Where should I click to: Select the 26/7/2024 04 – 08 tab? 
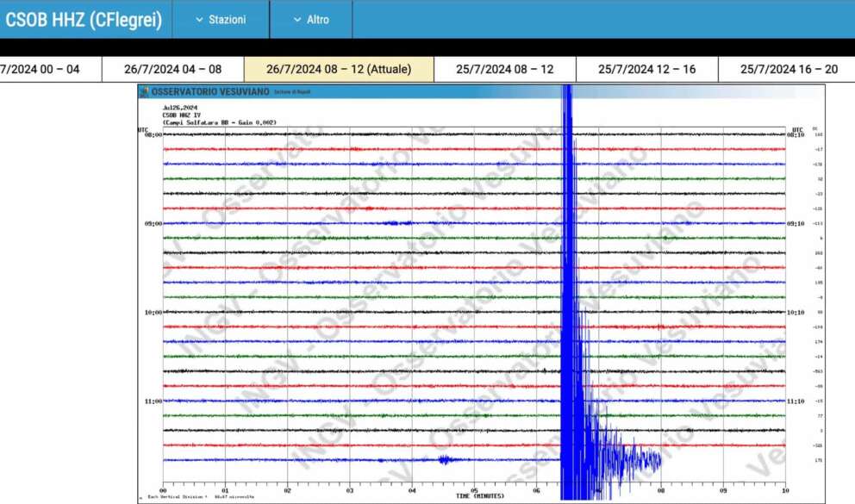click(172, 69)
